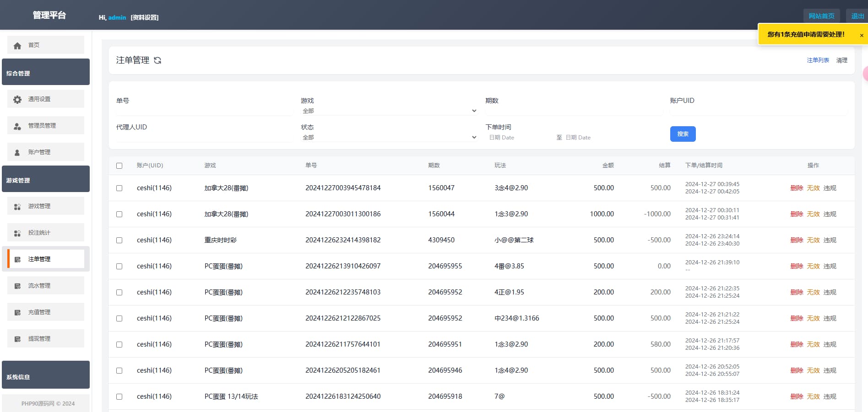Toggle the select-all checkbox in table header
The height and width of the screenshot is (412, 868).
[119, 166]
